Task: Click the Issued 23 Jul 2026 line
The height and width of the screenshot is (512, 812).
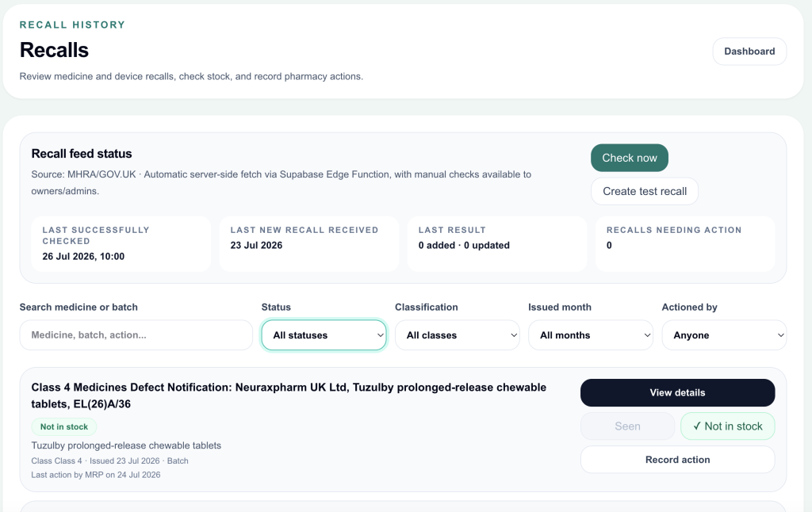Action: tap(109, 460)
